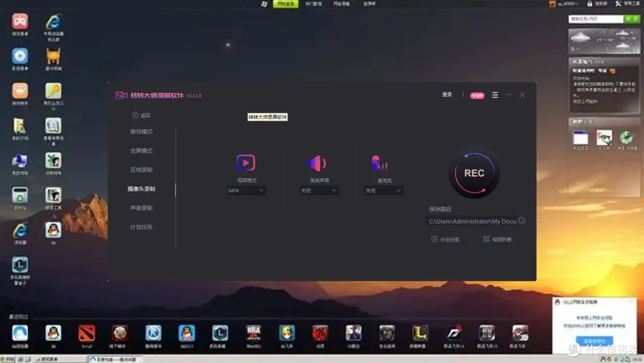The width and height of the screenshot is (644, 363).
Task: Click the blue play-button desktop icon
Action: coord(20,56)
